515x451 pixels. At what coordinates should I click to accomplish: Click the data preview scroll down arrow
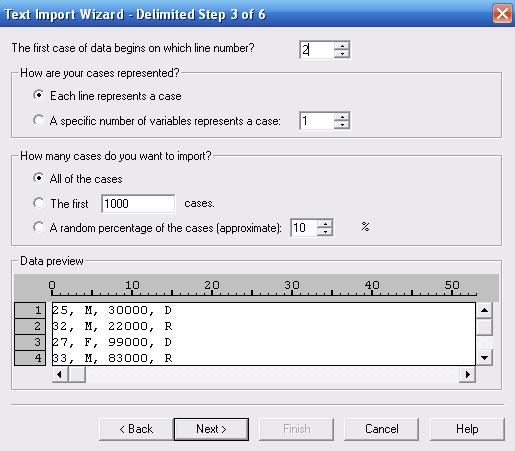[484, 358]
